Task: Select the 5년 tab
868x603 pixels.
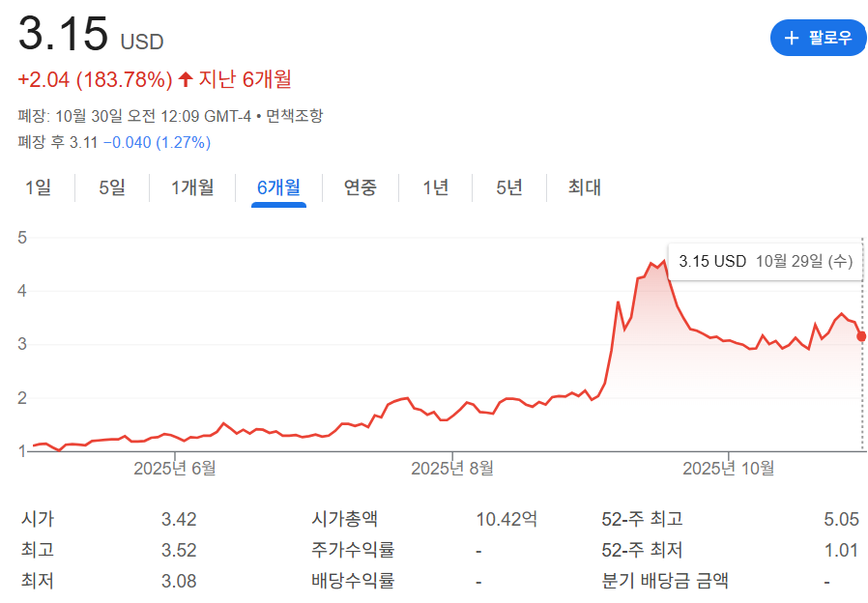Action: point(509,187)
